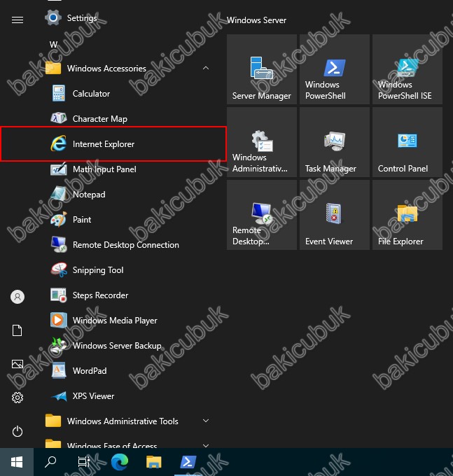Open Settings from the app list
This screenshot has width=453, height=476.
pos(127,18)
